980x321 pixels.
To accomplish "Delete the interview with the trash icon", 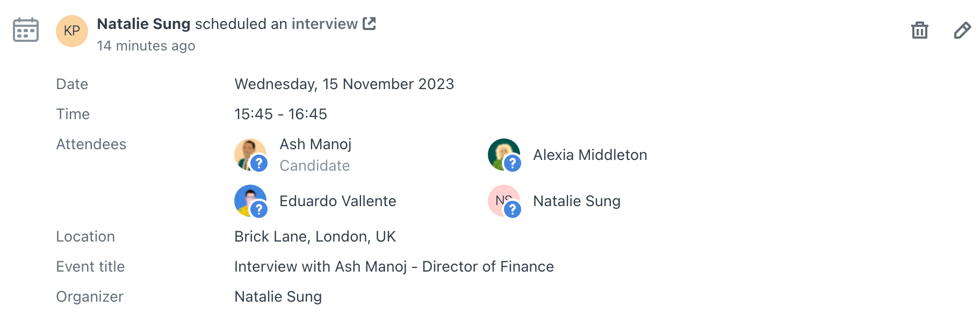I will [920, 30].
